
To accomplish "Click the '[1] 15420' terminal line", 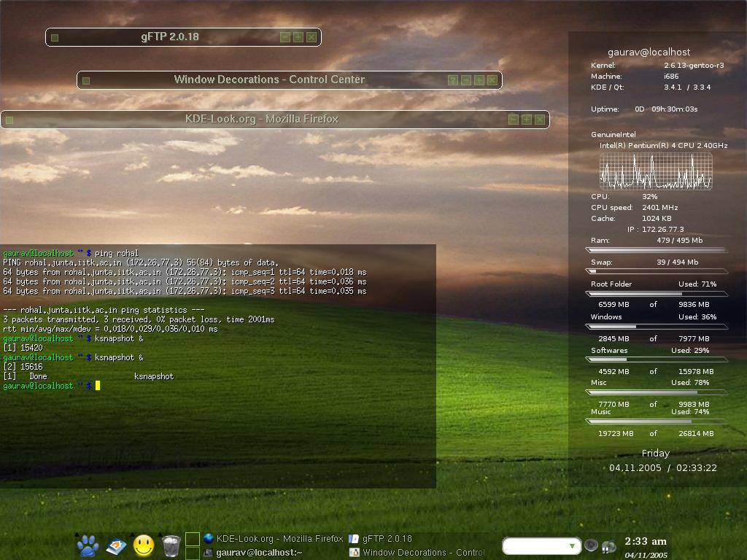I will (x=23, y=348).
